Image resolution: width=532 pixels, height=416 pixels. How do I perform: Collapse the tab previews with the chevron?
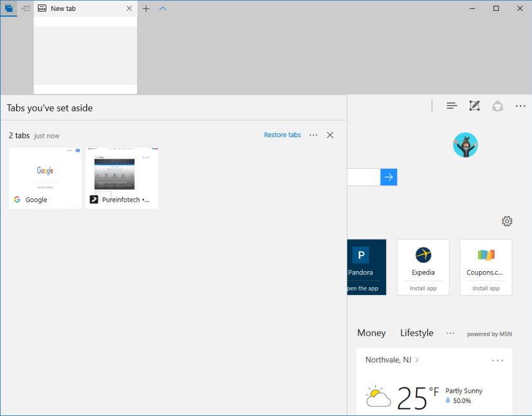(x=161, y=8)
